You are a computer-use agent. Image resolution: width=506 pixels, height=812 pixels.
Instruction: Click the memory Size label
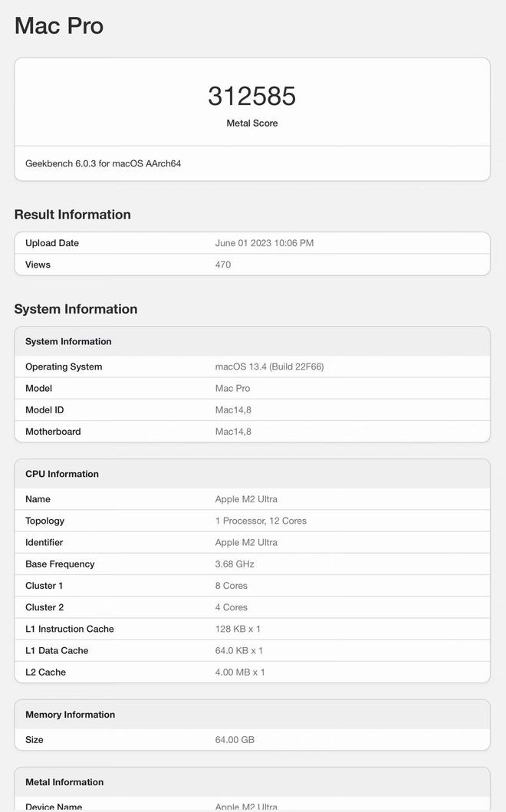pos(34,740)
